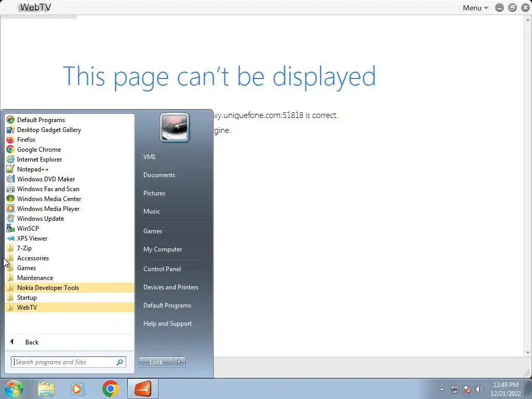Open the Windows DVD Maker icon
This screenshot has width=532, height=399.
pyautogui.click(x=10, y=179)
